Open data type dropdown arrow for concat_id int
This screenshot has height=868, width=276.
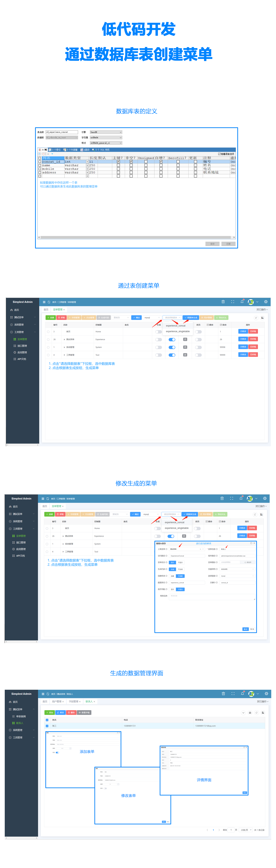[87, 162]
